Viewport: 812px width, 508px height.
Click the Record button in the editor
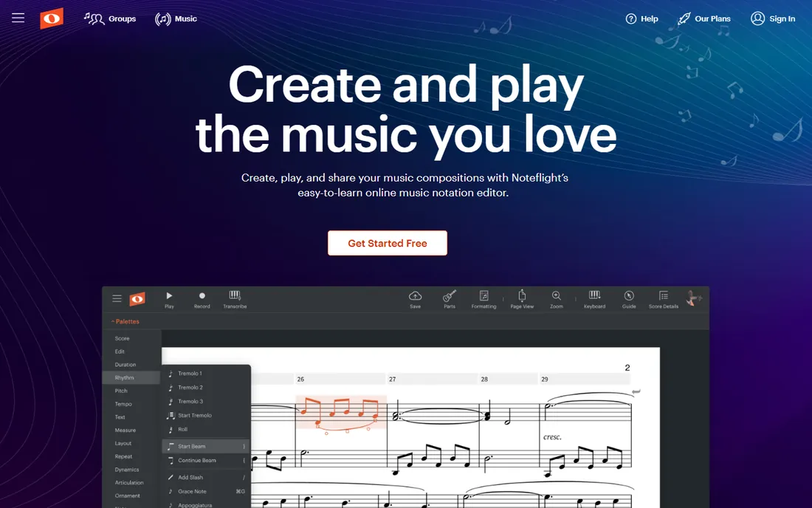[202, 300]
